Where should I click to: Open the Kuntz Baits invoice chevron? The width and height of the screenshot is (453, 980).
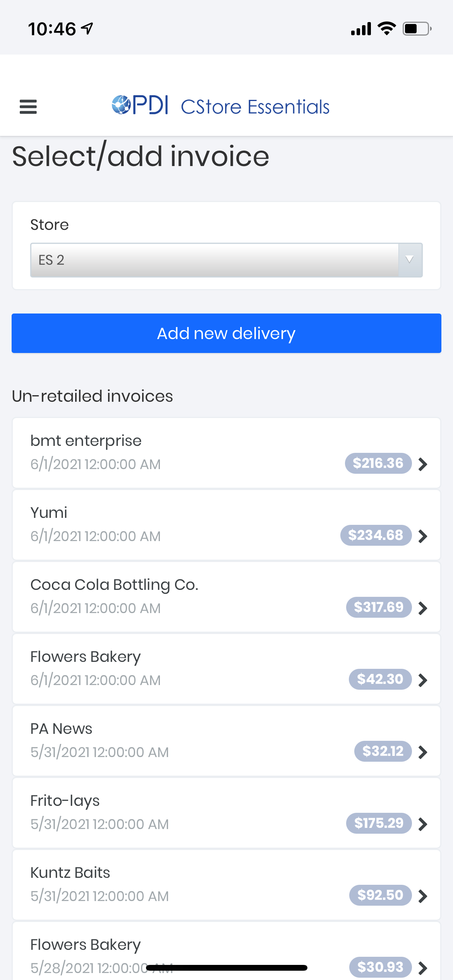(x=423, y=896)
